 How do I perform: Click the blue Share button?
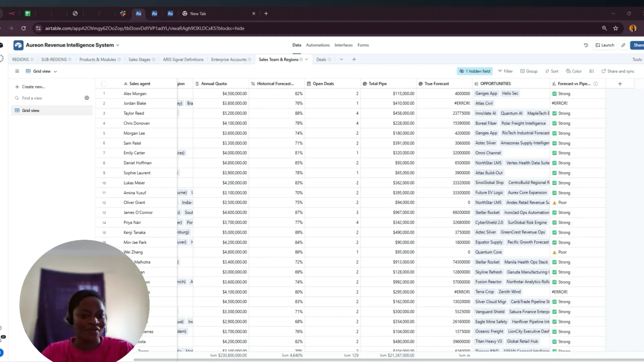tap(637, 45)
